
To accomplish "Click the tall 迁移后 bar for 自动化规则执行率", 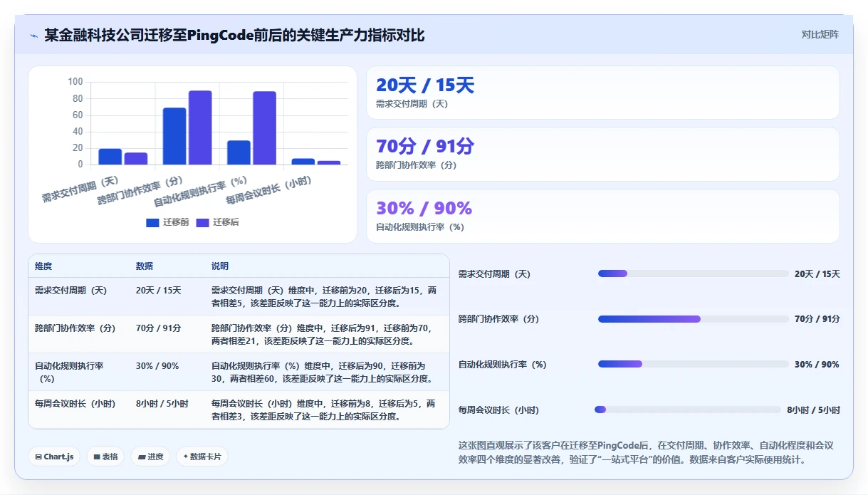I will pos(264,128).
